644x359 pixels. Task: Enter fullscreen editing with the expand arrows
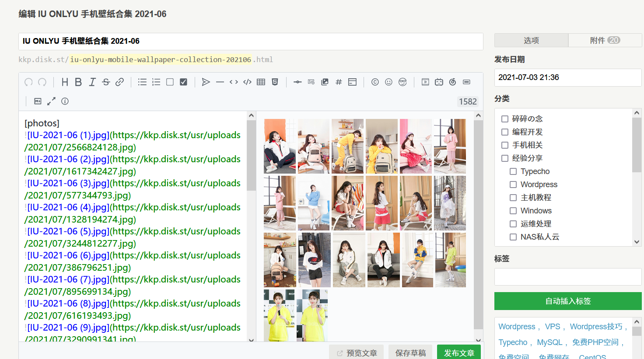pyautogui.click(x=51, y=101)
